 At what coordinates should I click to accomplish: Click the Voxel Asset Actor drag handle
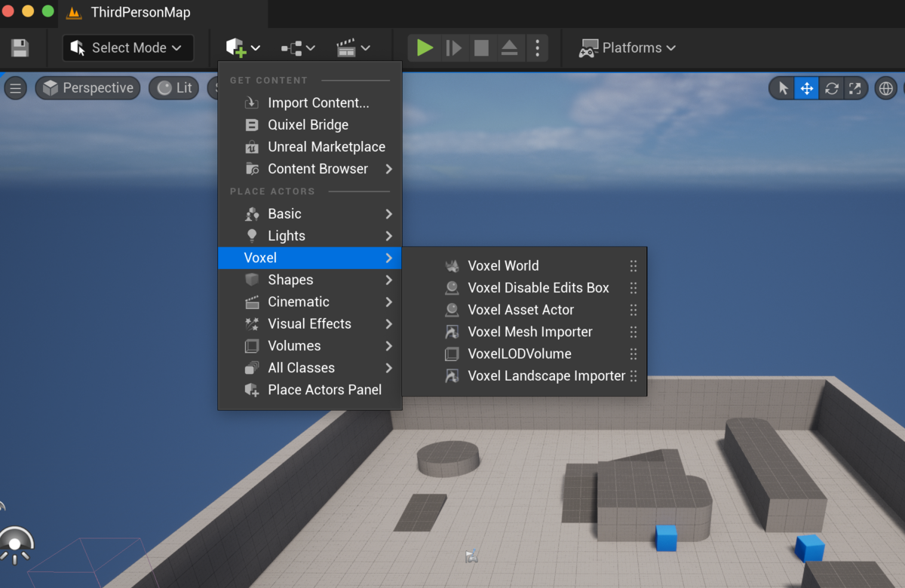(x=633, y=310)
